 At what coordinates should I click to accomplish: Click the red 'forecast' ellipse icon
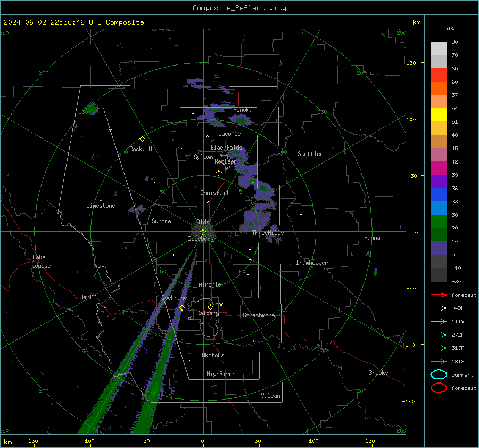(439, 388)
